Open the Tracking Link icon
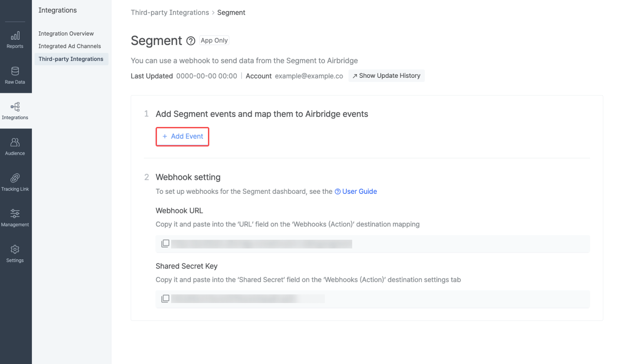The image size is (637, 364). point(15,178)
